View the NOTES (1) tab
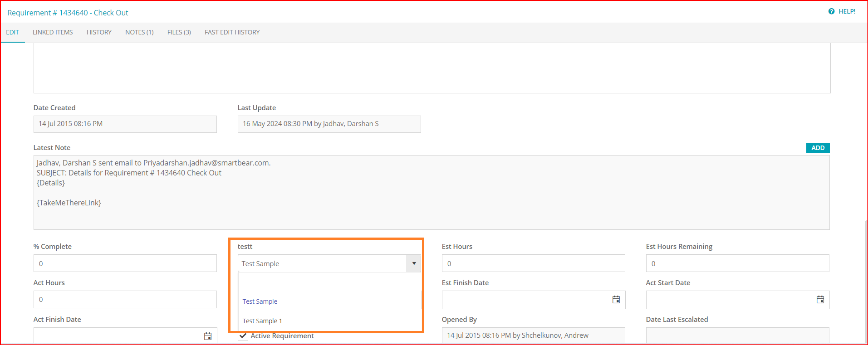868x345 pixels. click(139, 32)
